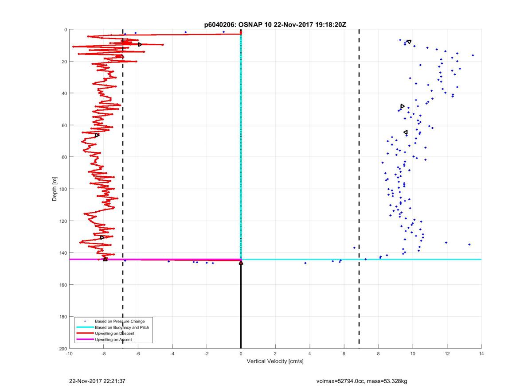This screenshot has width=532, height=392.
Task: Click x-axis tick label "6"
Action: tap(344, 354)
